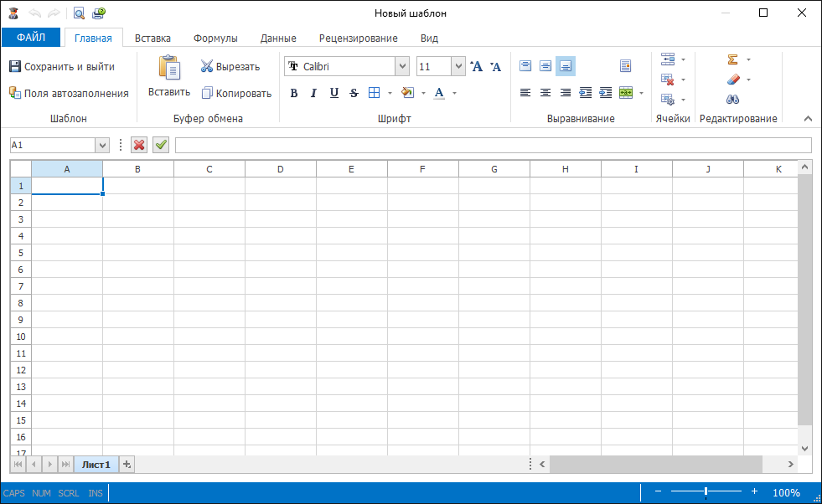Click insert cells icon
The image size is (822, 504).
click(x=668, y=59)
